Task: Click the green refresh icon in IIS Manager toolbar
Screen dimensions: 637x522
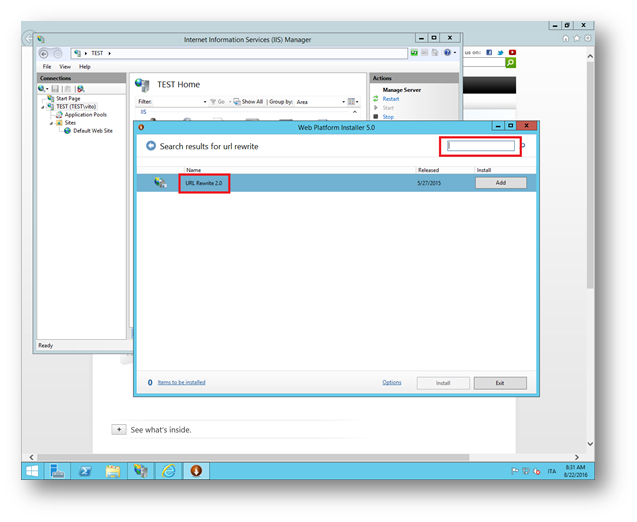Action: point(414,53)
